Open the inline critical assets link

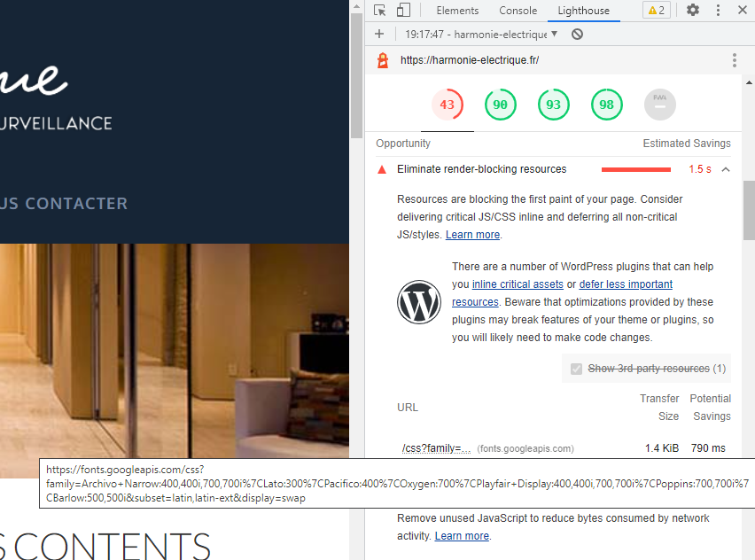[x=518, y=284]
